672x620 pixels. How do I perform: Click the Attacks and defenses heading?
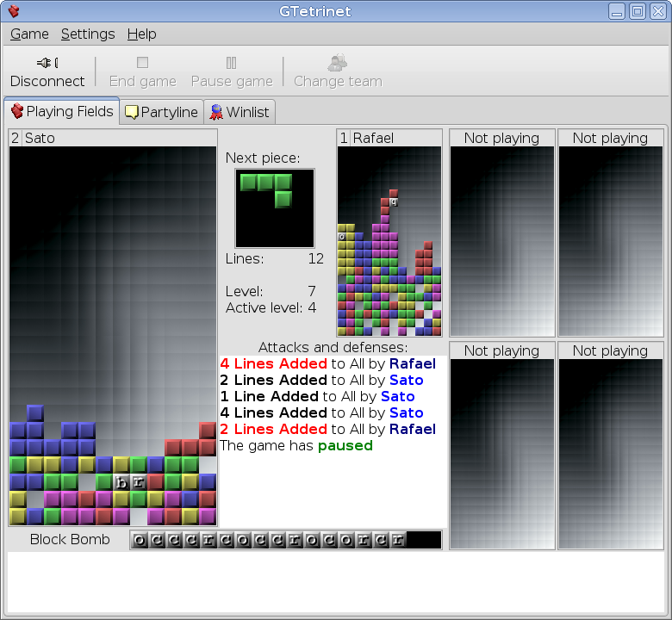pos(333,347)
